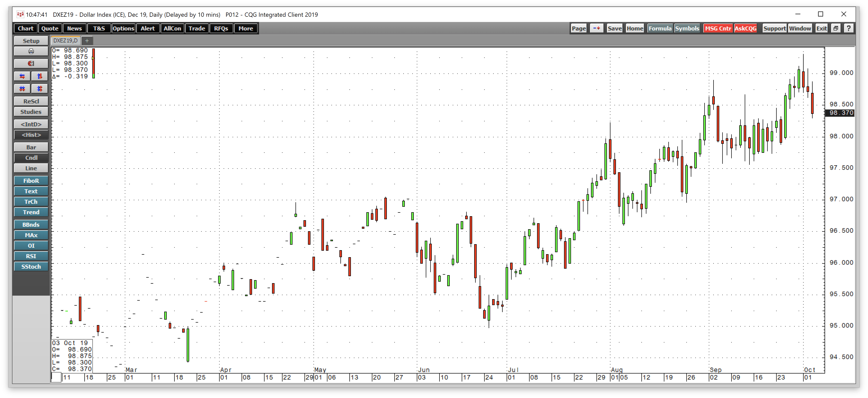Screen dimensions: 868x398
Task: Click the window restore icon beside Exit
Action: (x=836, y=28)
